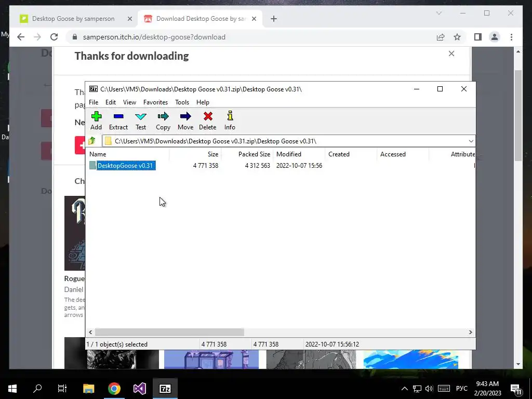Open the volume tray icon
The height and width of the screenshot is (399, 532).
point(429,389)
